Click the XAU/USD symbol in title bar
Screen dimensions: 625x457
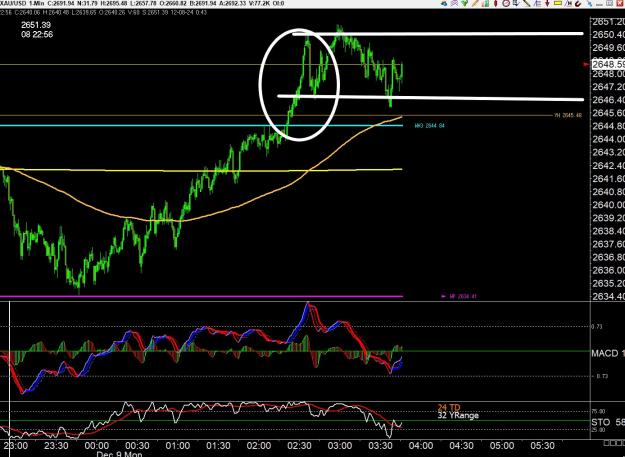[12, 3]
